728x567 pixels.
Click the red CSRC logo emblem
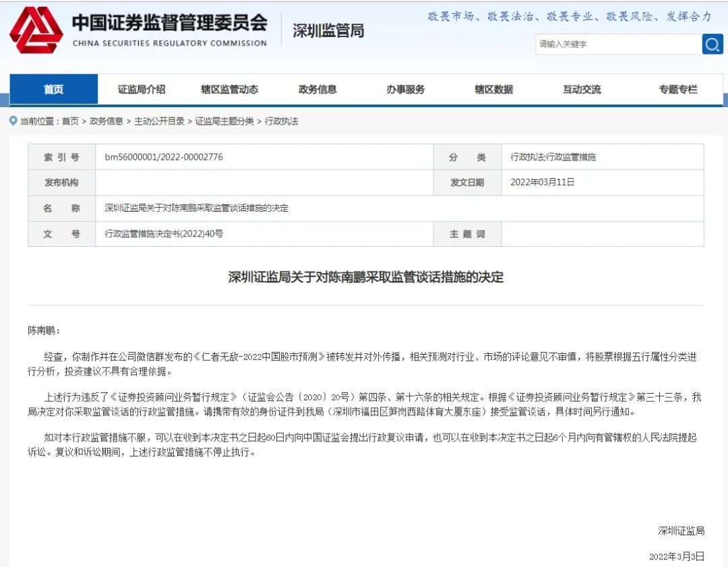pos(35,31)
